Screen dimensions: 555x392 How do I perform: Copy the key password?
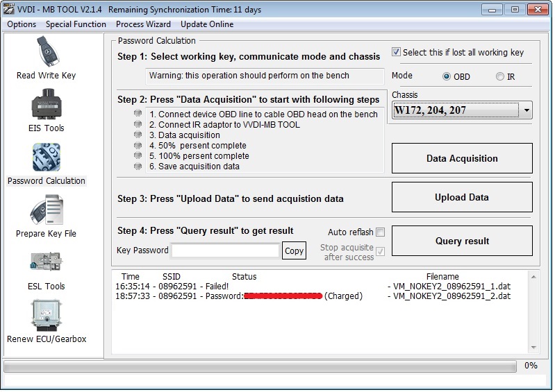[x=294, y=250]
